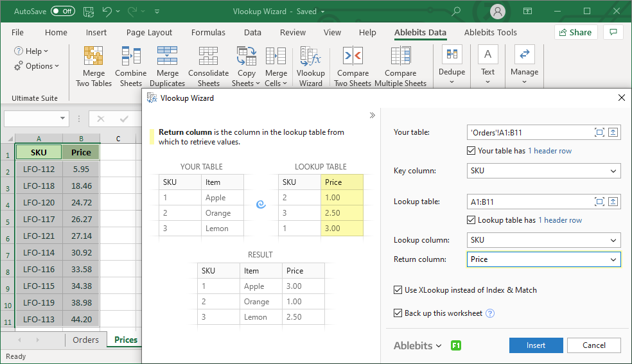This screenshot has height=364, width=632.
Task: Open the Dedupe dropdown group
Action: pos(452,65)
